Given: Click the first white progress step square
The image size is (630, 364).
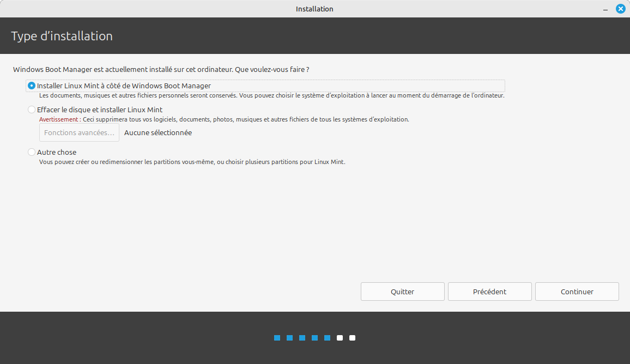Looking at the screenshot, I should [x=340, y=338].
